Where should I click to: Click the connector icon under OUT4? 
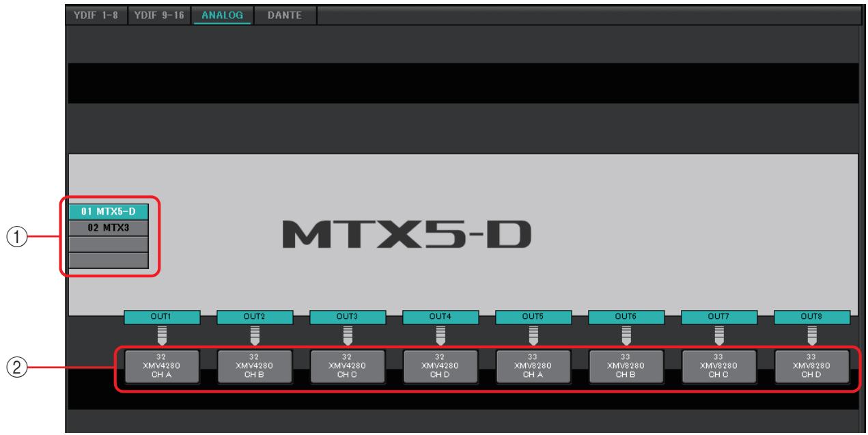click(440, 336)
